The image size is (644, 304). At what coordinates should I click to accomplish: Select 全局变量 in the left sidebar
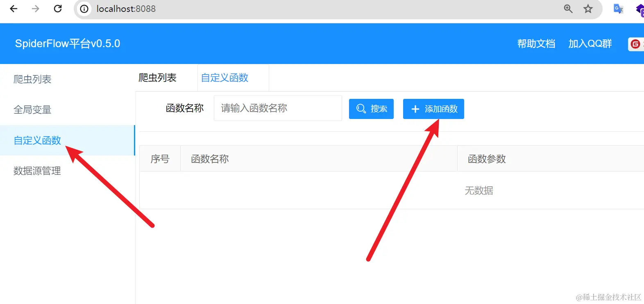pyautogui.click(x=67, y=110)
